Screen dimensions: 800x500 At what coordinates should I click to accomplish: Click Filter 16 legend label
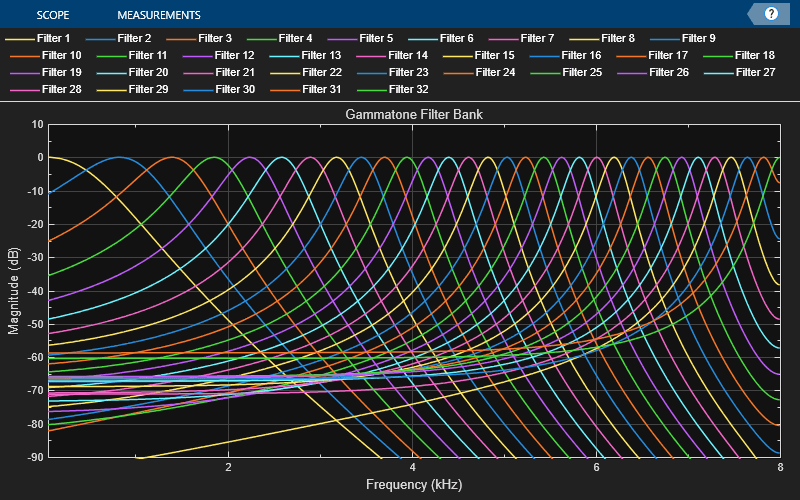[x=581, y=55]
